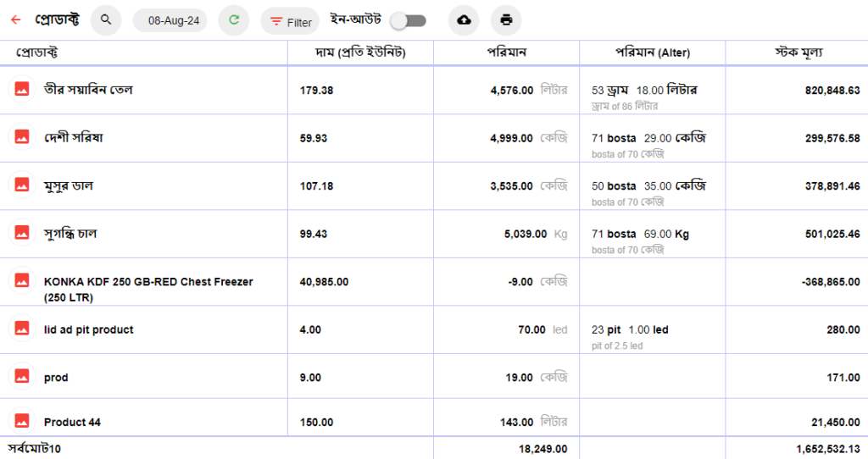868x459 pixels.
Task: Select product দেশী সরিষা
Action: point(73,138)
